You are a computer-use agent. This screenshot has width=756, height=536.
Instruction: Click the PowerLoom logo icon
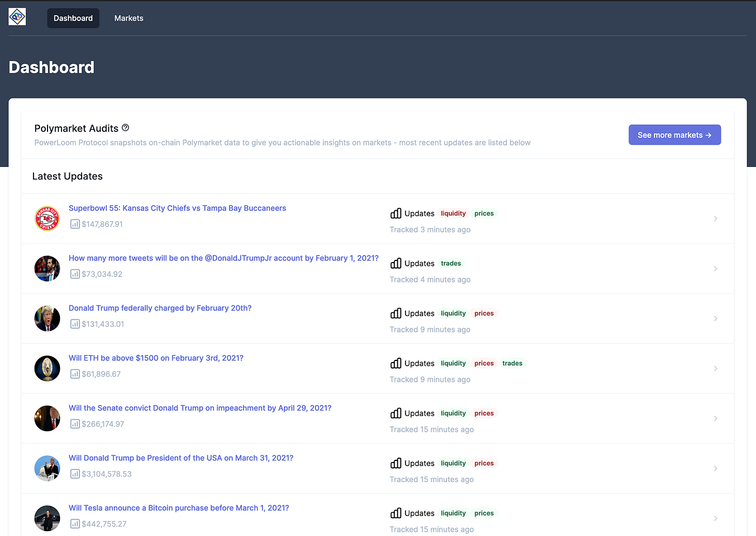tap(17, 17)
